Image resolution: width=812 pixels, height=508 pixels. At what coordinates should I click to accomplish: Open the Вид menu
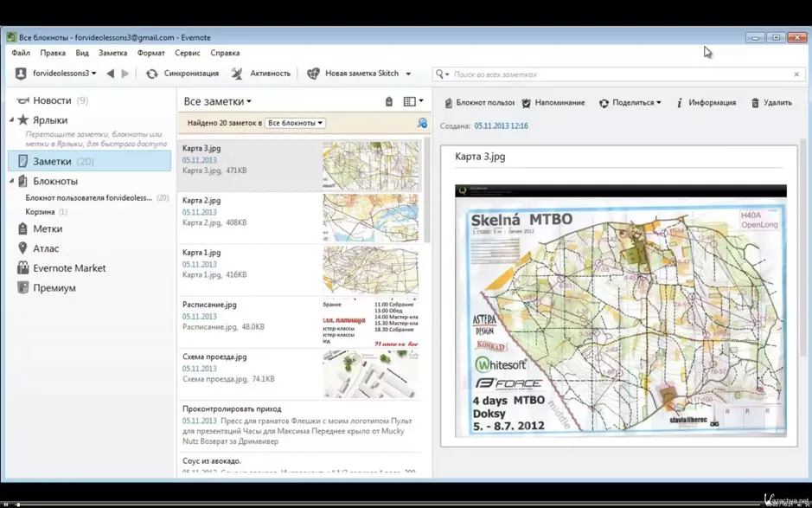82,53
